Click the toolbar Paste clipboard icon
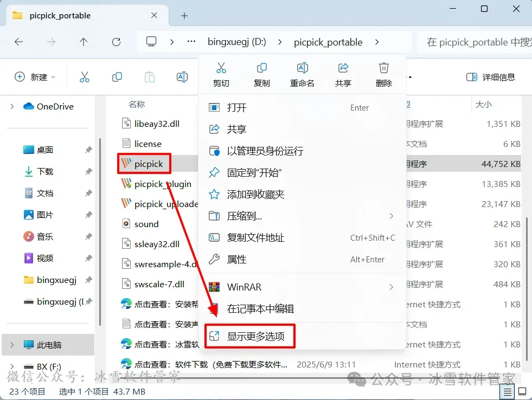The height and width of the screenshot is (400, 532). [150, 77]
